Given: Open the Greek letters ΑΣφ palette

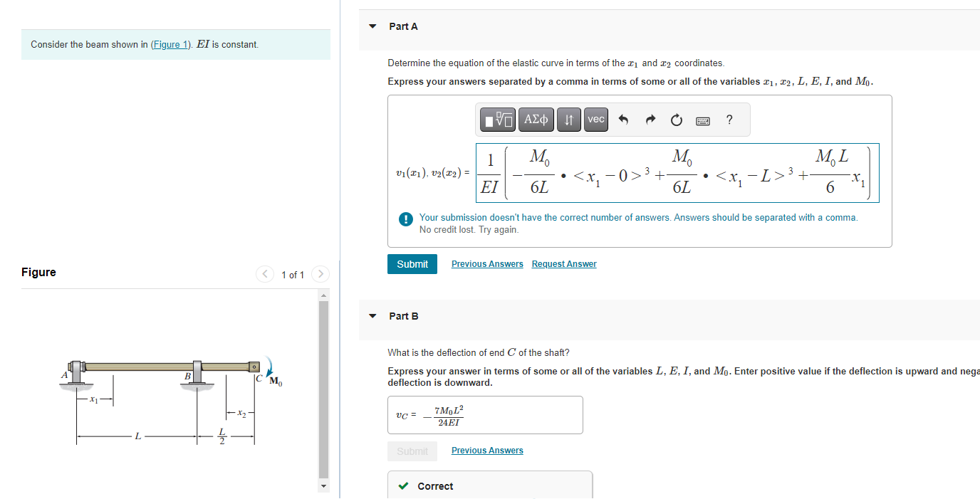Looking at the screenshot, I should point(536,119).
